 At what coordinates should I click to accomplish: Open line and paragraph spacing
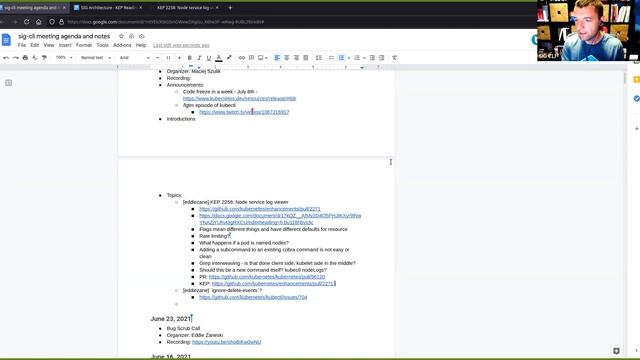point(319,58)
